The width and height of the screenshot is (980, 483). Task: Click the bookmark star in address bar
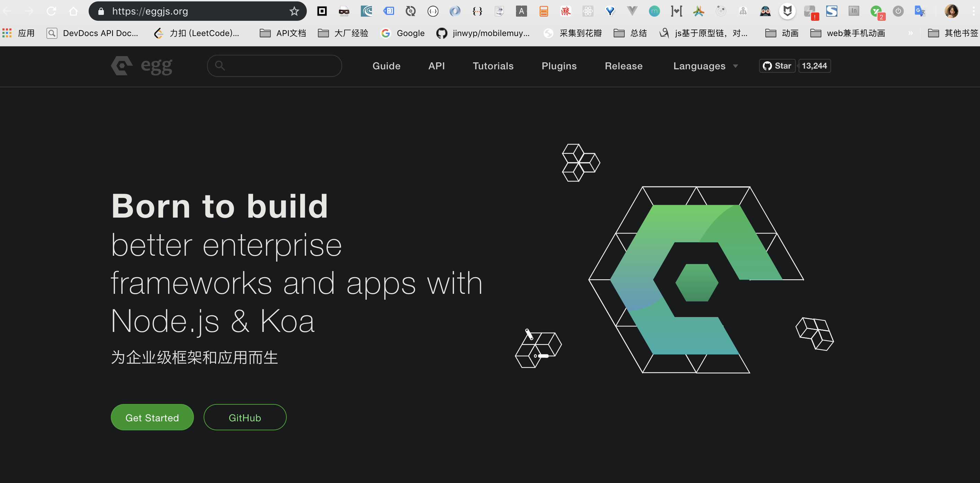point(294,11)
